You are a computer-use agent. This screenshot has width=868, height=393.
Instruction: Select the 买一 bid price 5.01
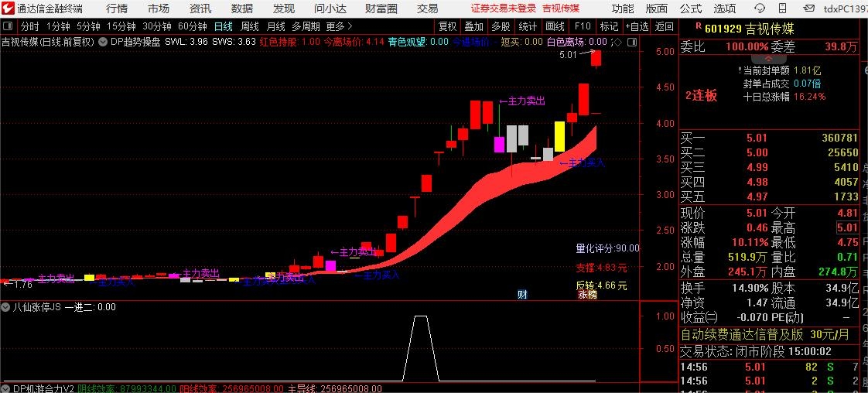pyautogui.click(x=757, y=138)
